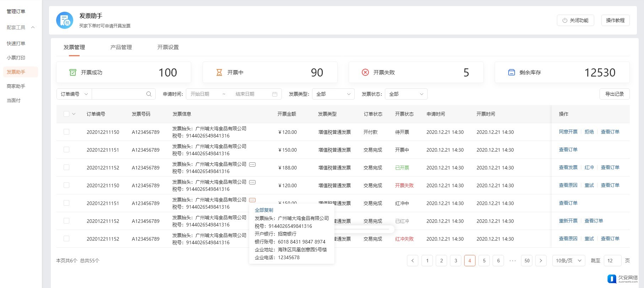Click the 导出记录 button

tap(615, 94)
